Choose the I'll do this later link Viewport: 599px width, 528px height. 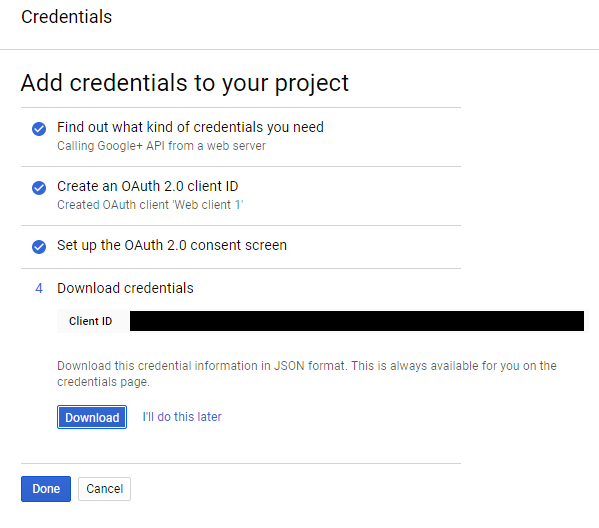click(182, 417)
